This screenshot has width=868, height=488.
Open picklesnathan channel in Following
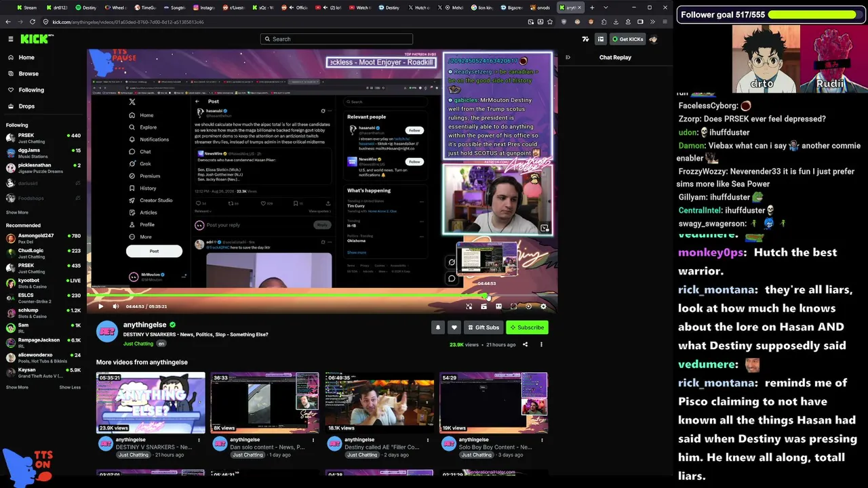tap(43, 167)
